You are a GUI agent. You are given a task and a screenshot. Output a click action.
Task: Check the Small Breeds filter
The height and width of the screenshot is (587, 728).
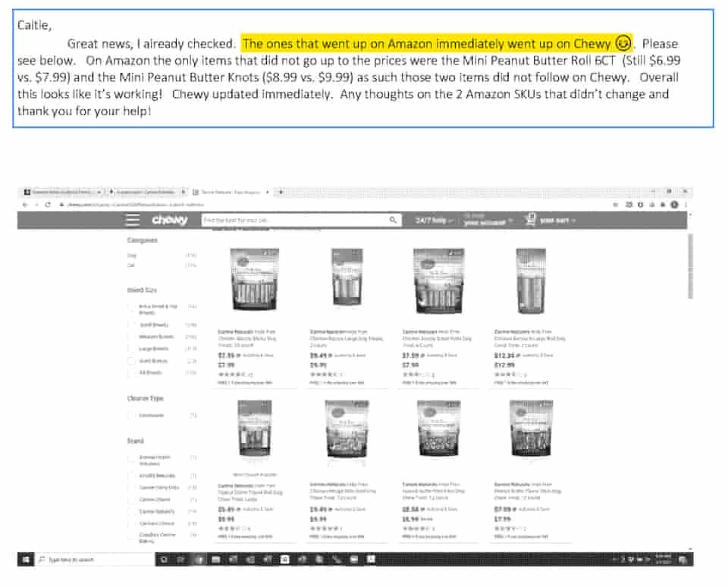tap(131, 325)
